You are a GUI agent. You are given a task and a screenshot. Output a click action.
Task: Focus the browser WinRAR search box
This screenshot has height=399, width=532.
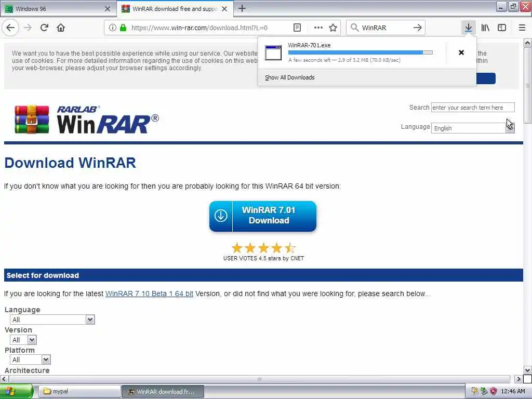[385, 28]
